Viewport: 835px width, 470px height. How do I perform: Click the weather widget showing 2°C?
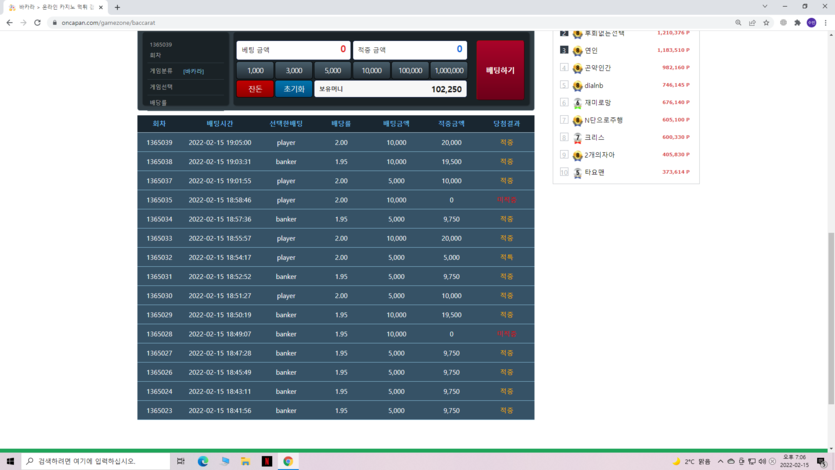(x=692, y=461)
